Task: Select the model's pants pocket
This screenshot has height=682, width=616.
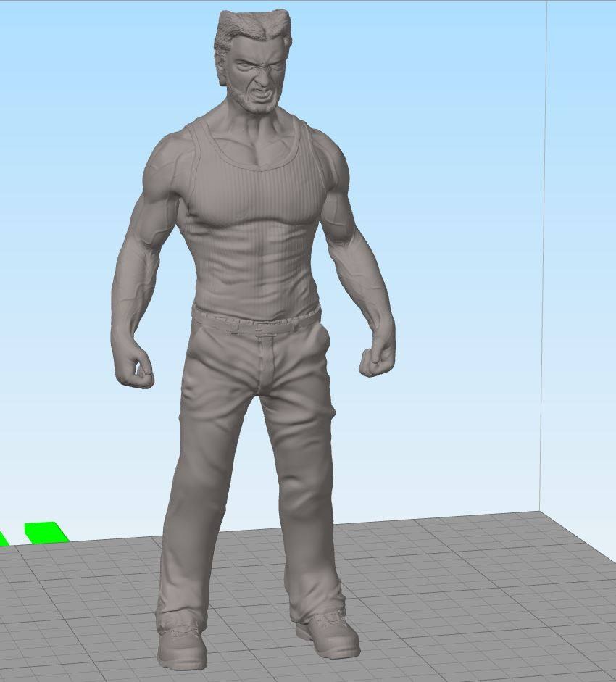Action: click(321, 344)
